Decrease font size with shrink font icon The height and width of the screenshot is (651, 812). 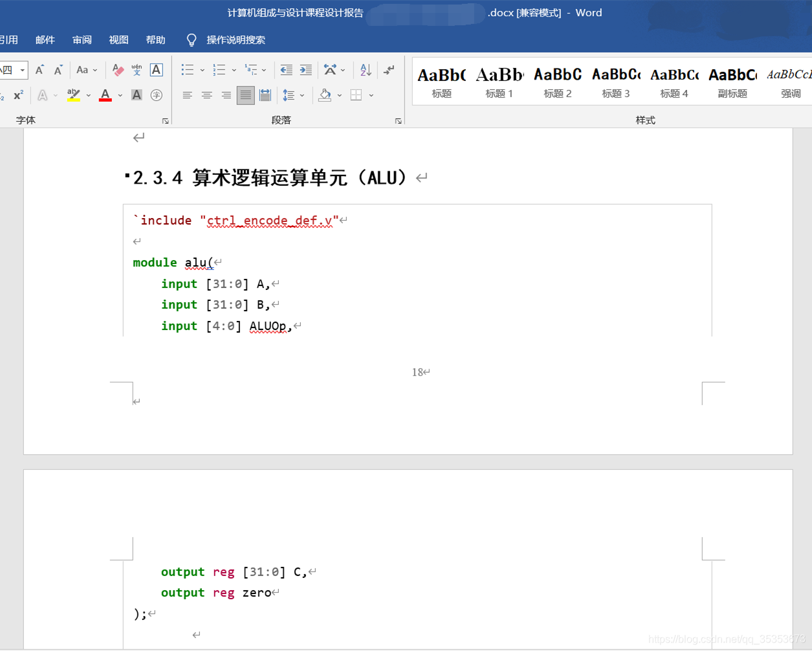coord(58,70)
